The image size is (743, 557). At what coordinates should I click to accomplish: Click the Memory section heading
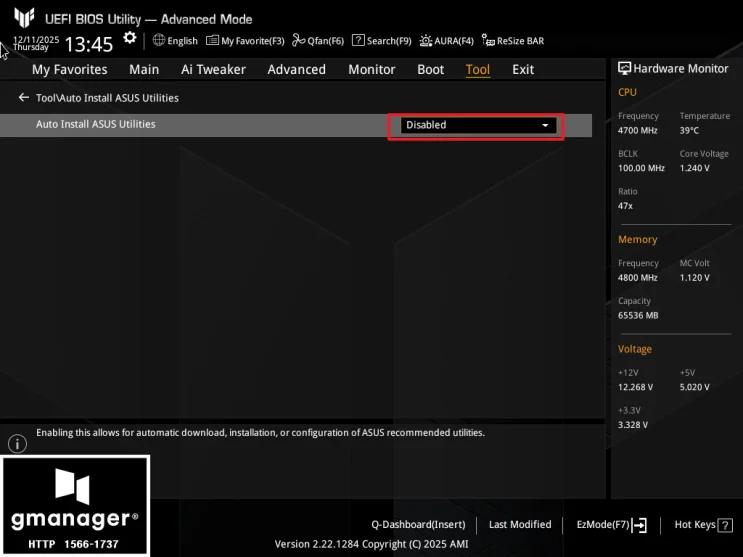click(x=637, y=240)
